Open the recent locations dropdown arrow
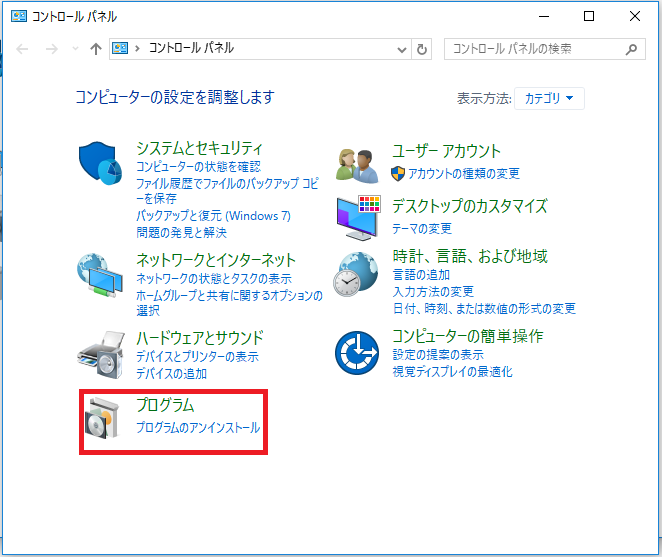The image size is (662, 557). pyautogui.click(x=75, y=49)
